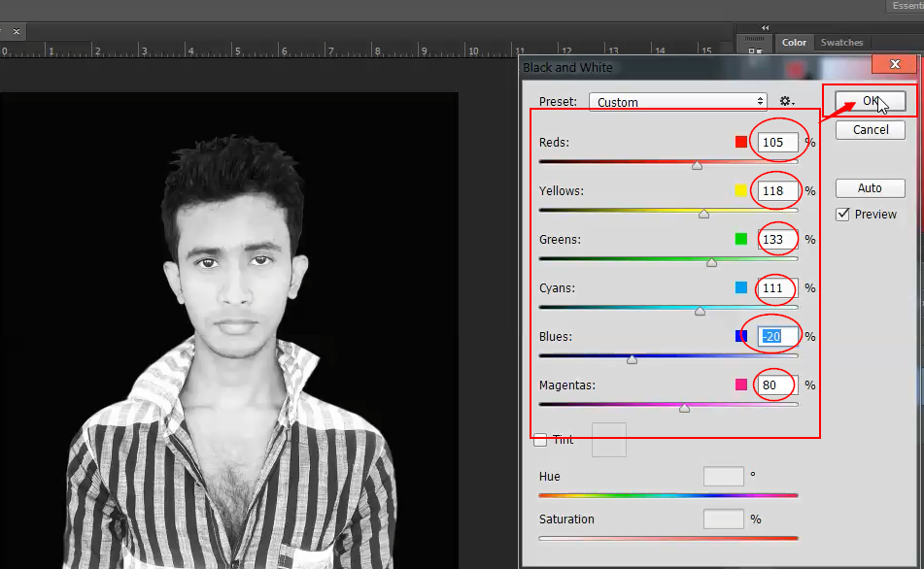Click the yellow Yellows color indicator
The height and width of the screenshot is (569, 924).
[741, 191]
